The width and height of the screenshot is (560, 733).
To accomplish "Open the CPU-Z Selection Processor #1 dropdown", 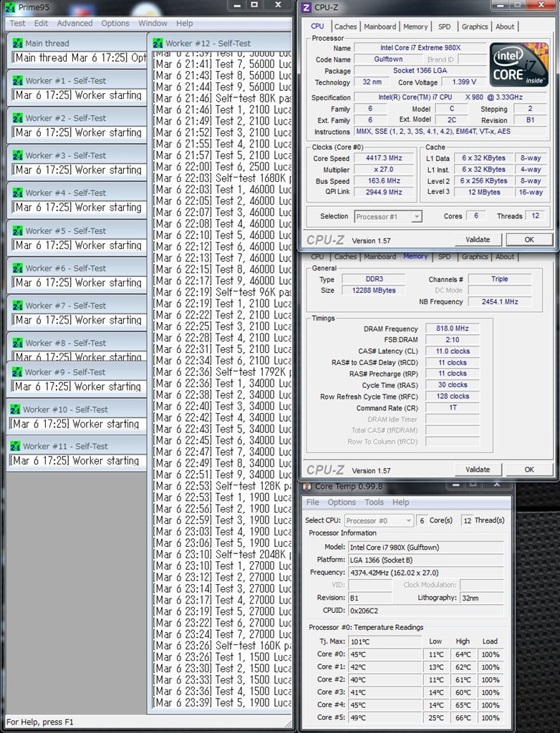I will [x=387, y=216].
